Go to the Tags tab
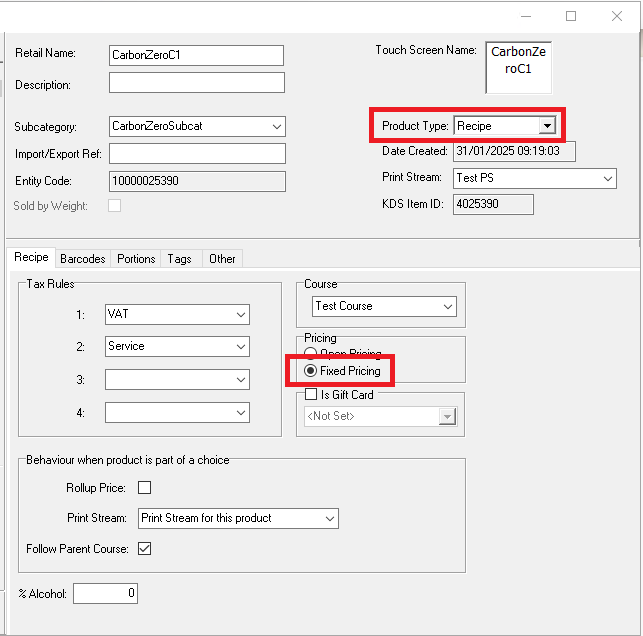The image size is (643, 636). click(x=179, y=259)
